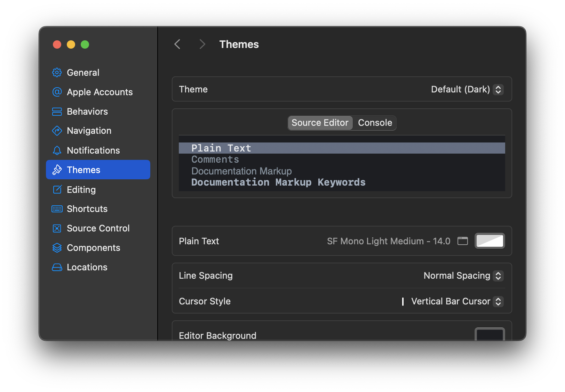
Task: Expand the Line Spacing popup menu
Action: [463, 276]
